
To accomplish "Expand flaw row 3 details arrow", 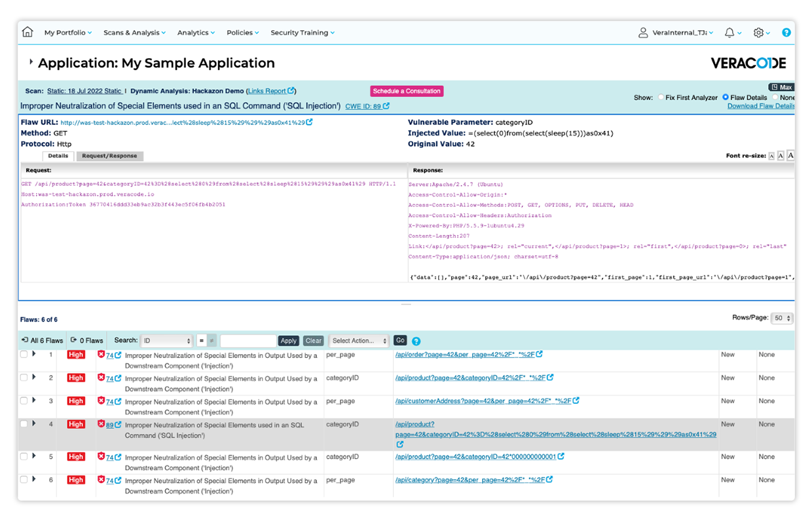I will point(34,400).
